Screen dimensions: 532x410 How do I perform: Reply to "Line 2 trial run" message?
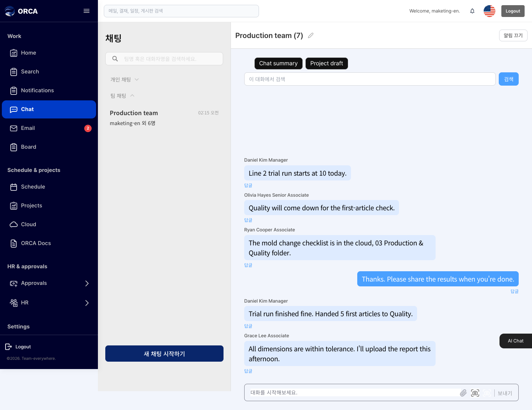coord(248,185)
